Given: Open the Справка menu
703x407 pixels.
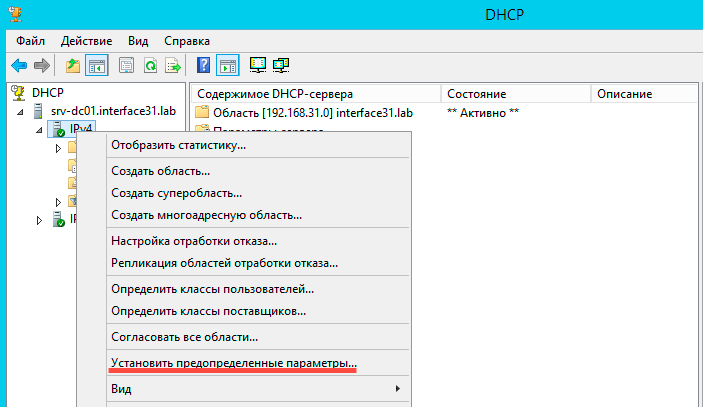Looking at the screenshot, I should (x=187, y=41).
